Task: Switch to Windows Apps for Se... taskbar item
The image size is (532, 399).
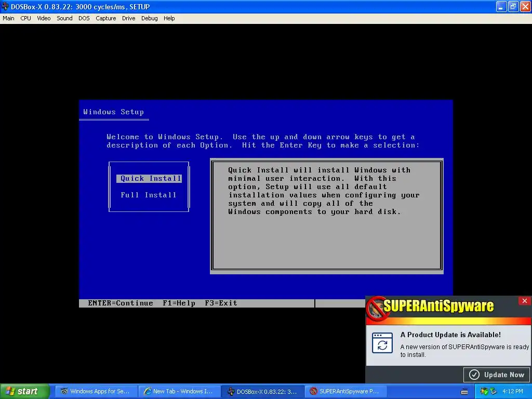Action: pyautogui.click(x=96, y=391)
